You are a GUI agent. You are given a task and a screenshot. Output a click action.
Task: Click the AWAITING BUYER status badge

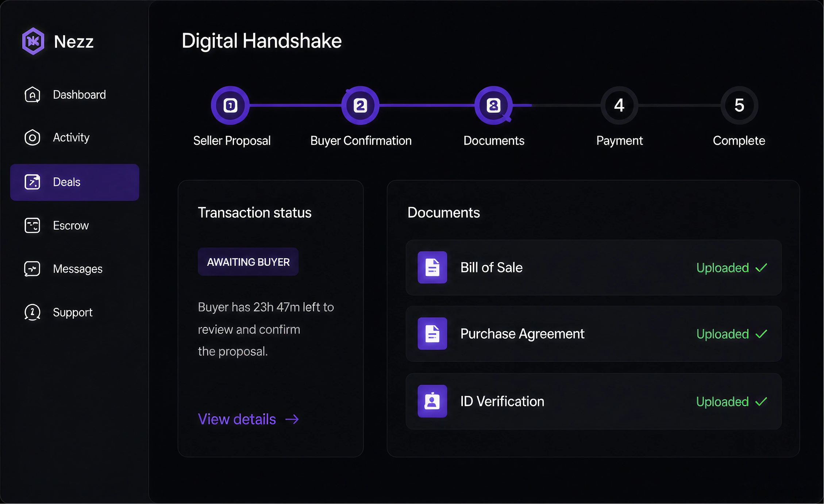click(248, 262)
